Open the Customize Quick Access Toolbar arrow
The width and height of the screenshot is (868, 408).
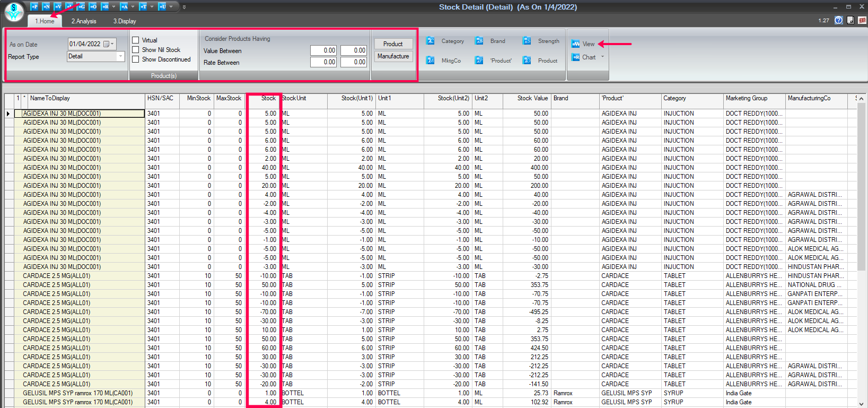tap(184, 7)
